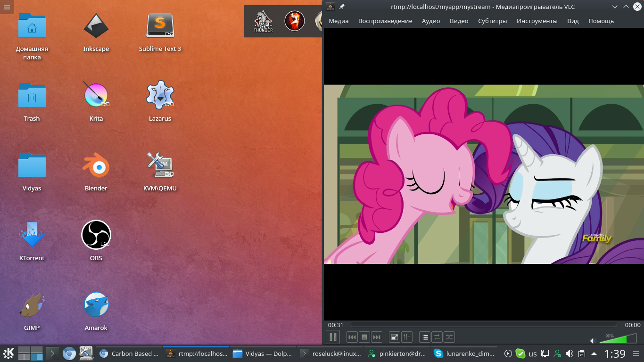644x362 pixels.
Task: Switch to Vidyas — Dolphin window
Action: click(263, 354)
